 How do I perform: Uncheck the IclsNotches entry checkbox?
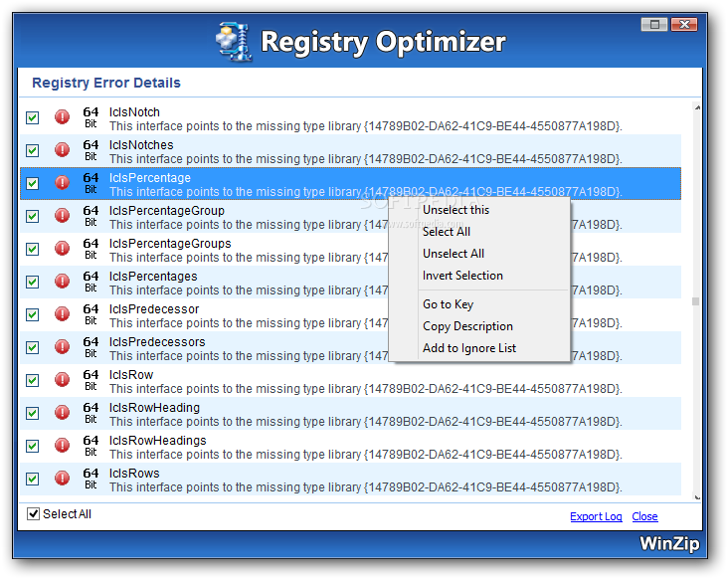(33, 150)
